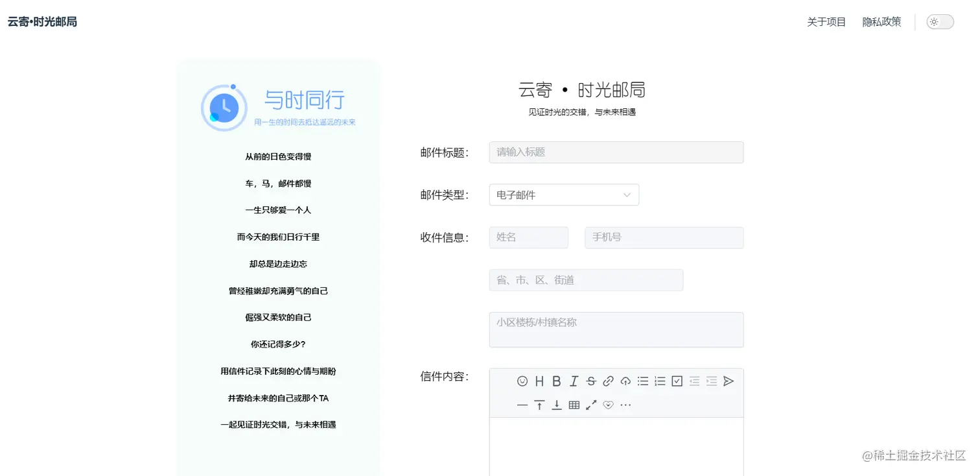This screenshot has width=980, height=476.
Task: Click the heart-shaped toolbar icon
Action: 608,405
